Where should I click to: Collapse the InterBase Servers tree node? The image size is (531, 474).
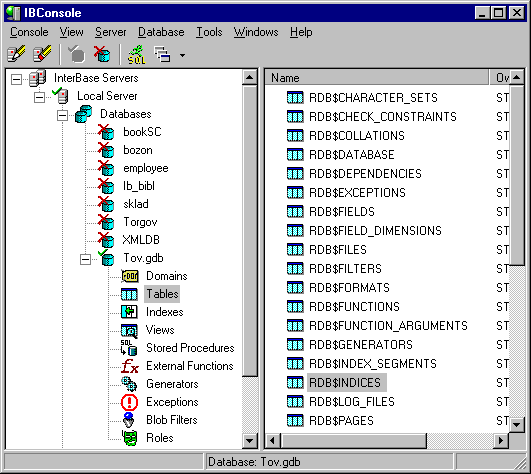click(16, 80)
